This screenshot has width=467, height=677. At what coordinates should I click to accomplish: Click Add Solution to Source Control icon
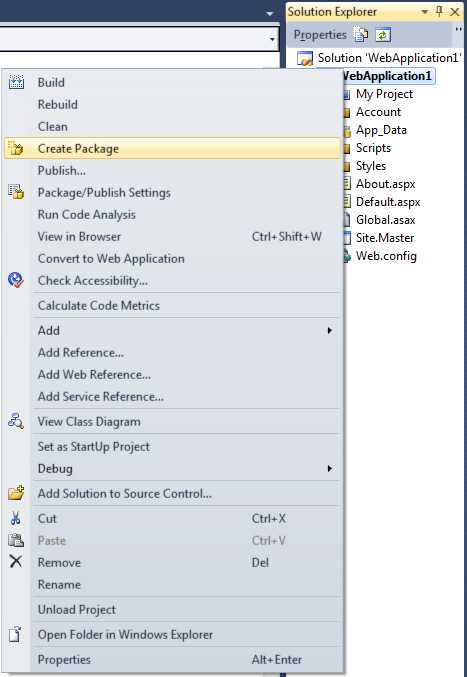click(16, 493)
